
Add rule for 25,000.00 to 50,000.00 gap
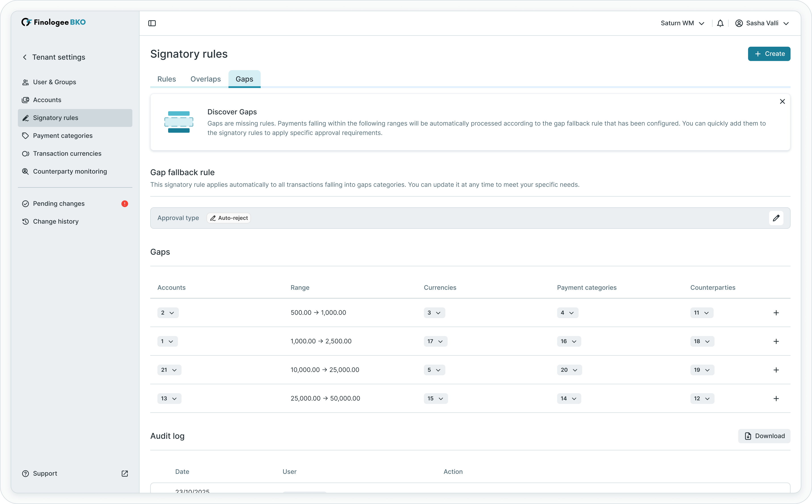click(776, 399)
